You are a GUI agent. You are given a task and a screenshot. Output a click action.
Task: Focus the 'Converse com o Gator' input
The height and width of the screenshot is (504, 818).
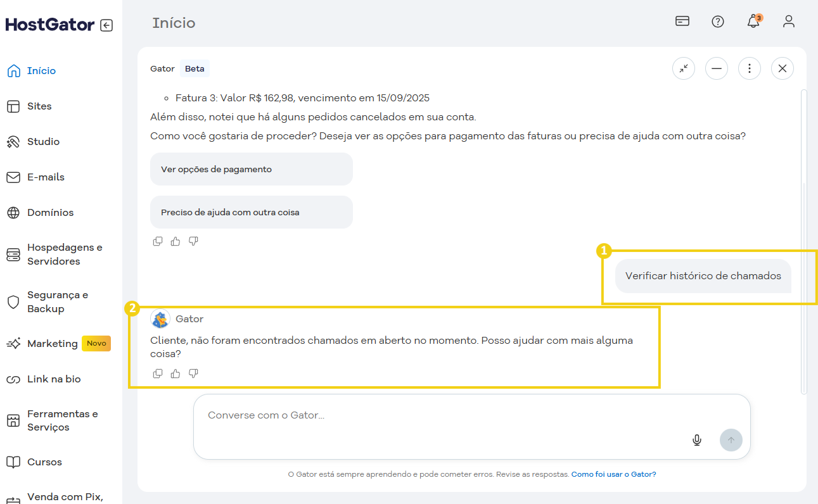[x=444, y=416]
